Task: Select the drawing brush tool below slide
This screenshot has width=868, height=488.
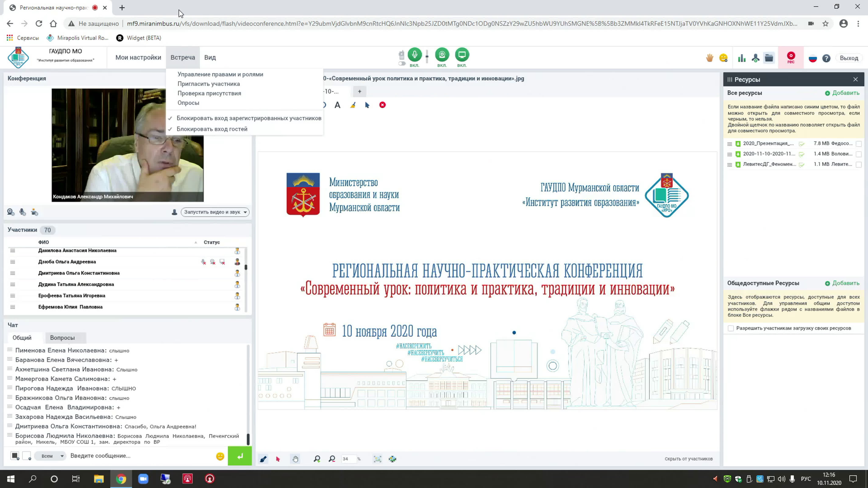Action: coord(263,459)
